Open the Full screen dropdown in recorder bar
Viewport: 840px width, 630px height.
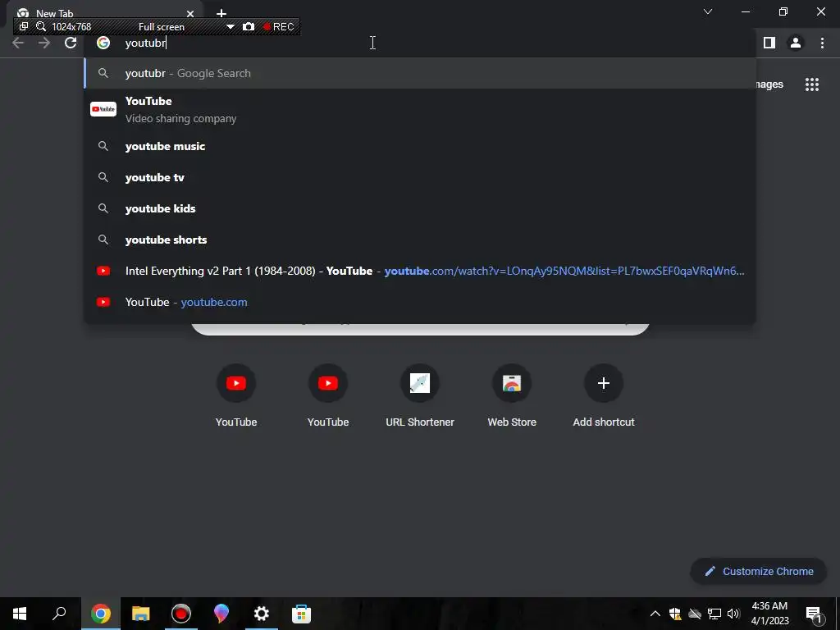(x=230, y=27)
